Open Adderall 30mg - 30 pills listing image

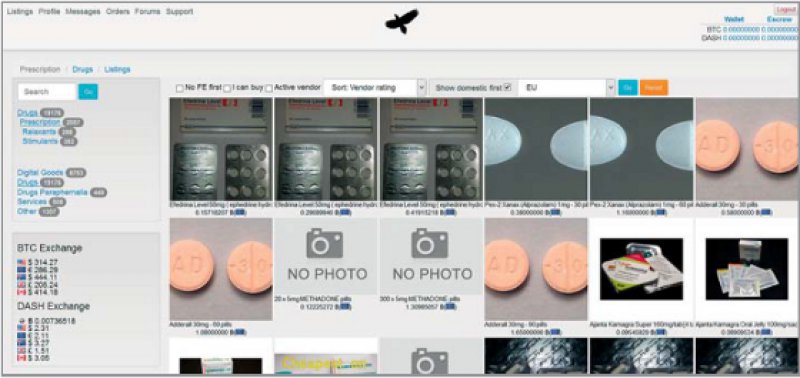pyautogui.click(x=747, y=149)
